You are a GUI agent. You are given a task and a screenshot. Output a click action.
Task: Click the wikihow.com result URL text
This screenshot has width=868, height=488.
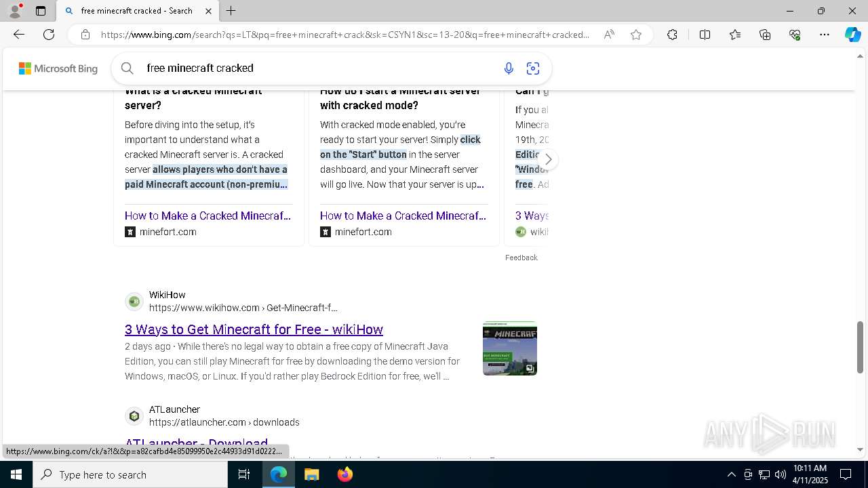click(243, 308)
